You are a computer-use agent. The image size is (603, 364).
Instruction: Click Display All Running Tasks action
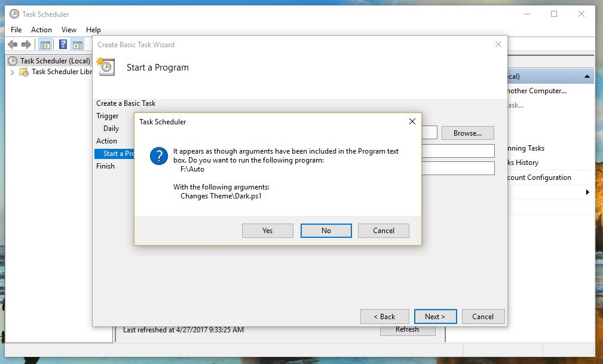point(526,148)
